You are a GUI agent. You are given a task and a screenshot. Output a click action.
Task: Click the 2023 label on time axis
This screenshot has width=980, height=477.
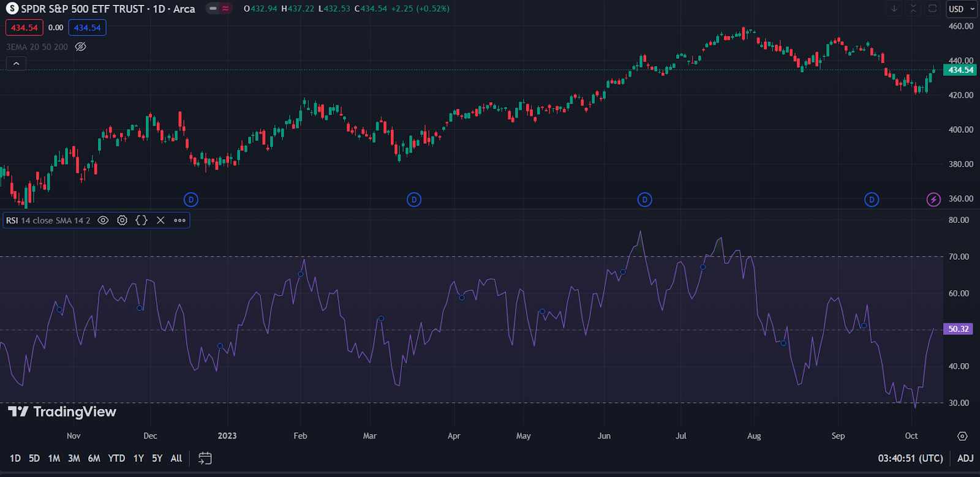[x=227, y=436]
